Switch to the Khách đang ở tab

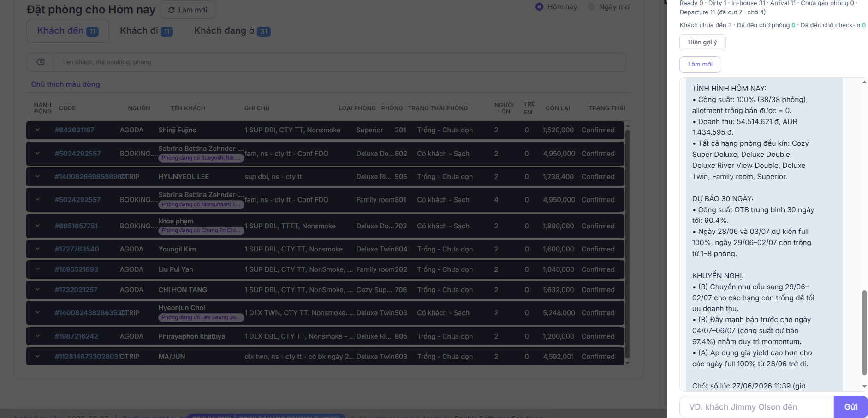click(232, 31)
